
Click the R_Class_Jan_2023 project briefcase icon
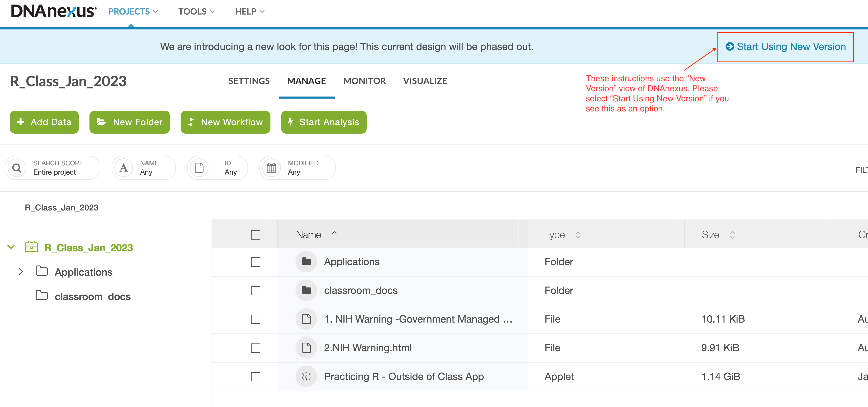pyautogui.click(x=31, y=247)
